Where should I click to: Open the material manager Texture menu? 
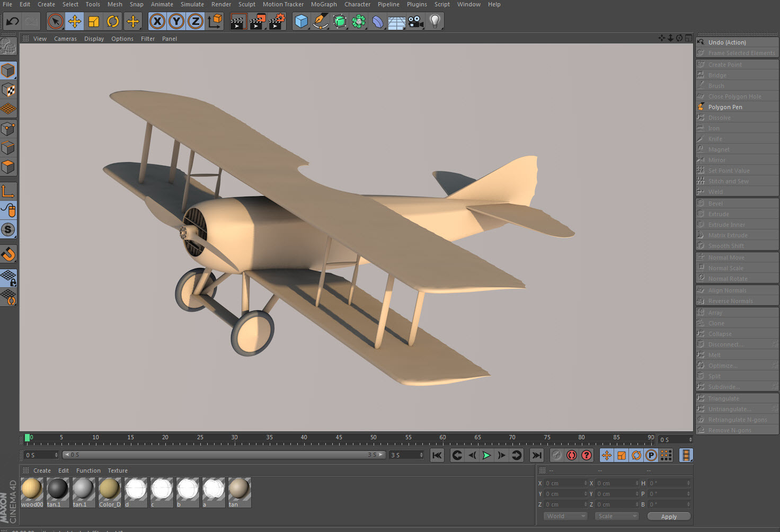(118, 471)
